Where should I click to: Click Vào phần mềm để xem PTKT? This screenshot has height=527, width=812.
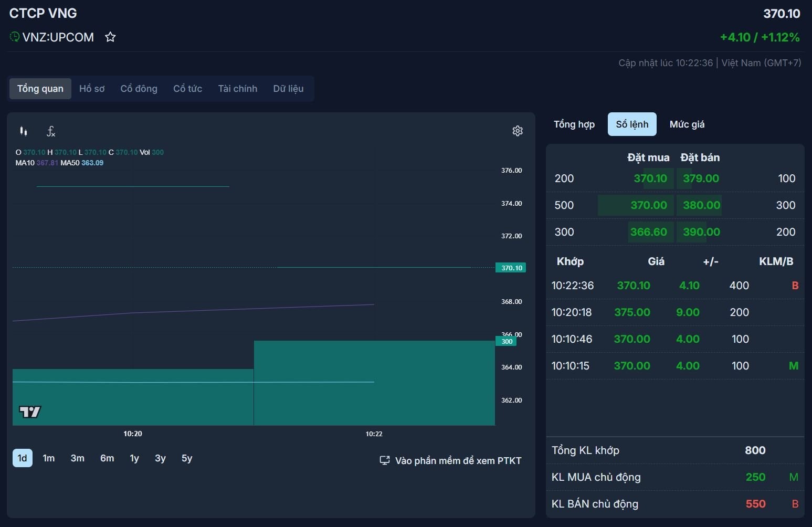pyautogui.click(x=458, y=461)
